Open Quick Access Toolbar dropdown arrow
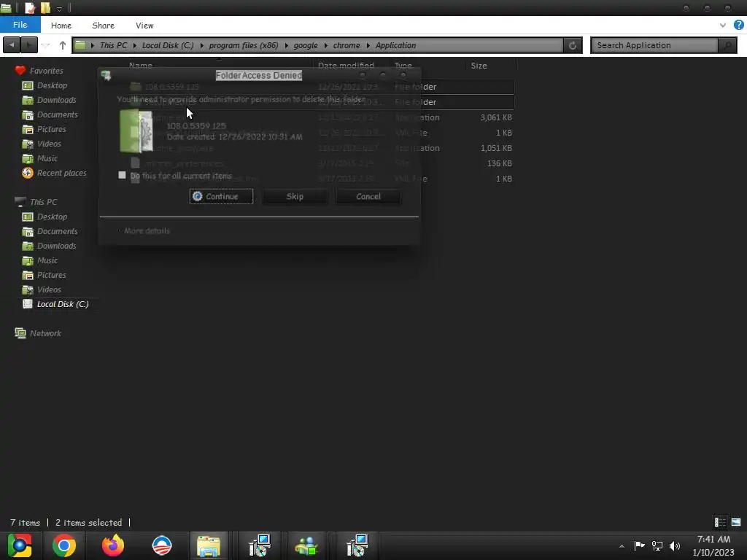 click(59, 9)
